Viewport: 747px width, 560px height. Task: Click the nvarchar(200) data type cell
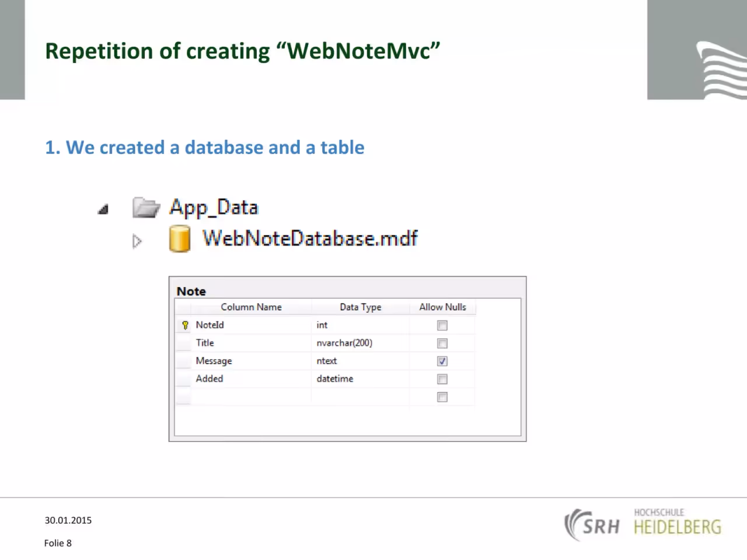point(360,343)
